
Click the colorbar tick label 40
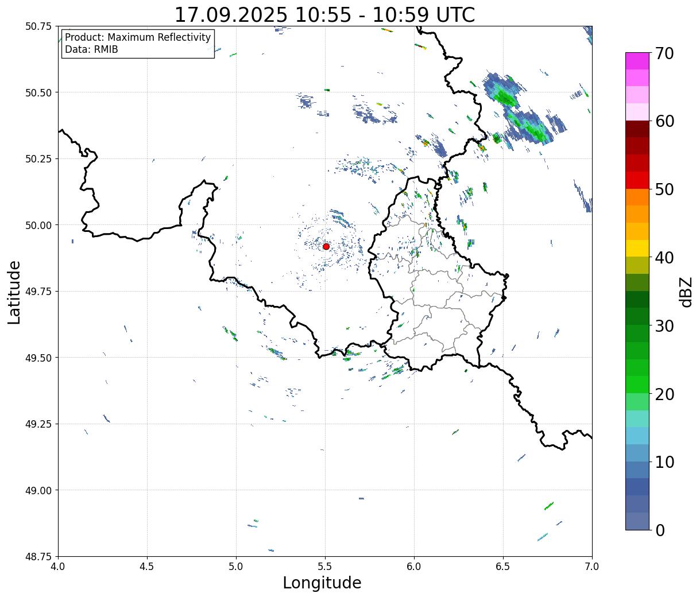coord(664,258)
